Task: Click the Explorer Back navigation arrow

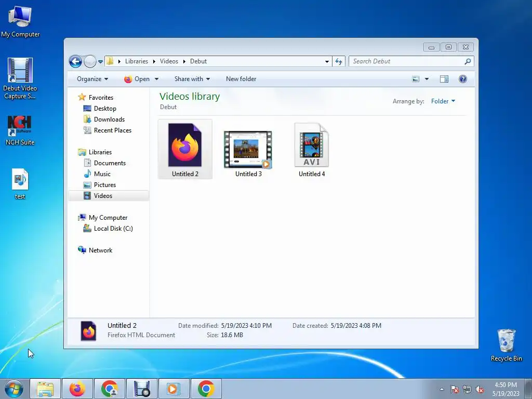Action: pyautogui.click(x=75, y=61)
